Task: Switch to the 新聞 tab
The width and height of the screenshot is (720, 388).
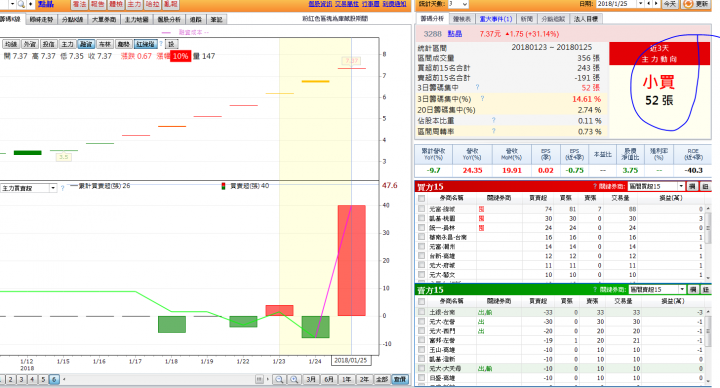Action: pos(527,19)
